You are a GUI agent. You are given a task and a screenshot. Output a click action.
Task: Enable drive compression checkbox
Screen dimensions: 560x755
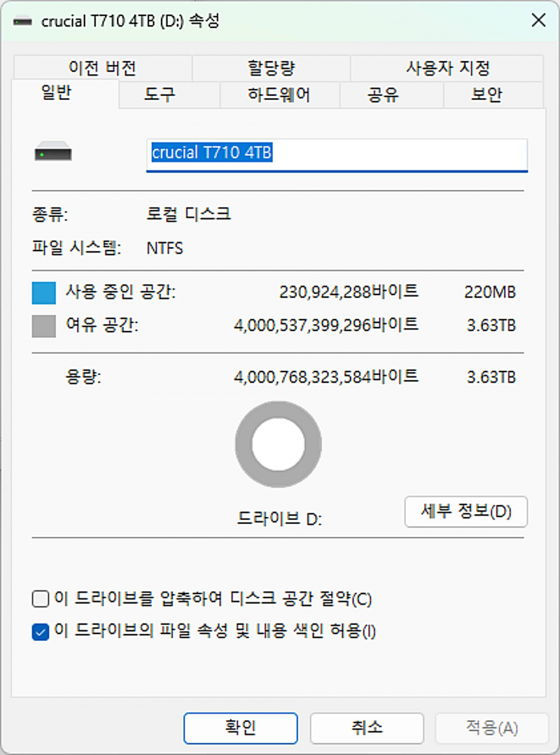[x=41, y=600]
